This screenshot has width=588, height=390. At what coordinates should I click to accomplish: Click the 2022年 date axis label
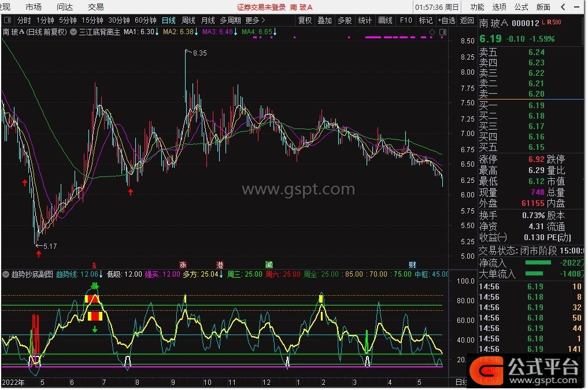[13, 382]
